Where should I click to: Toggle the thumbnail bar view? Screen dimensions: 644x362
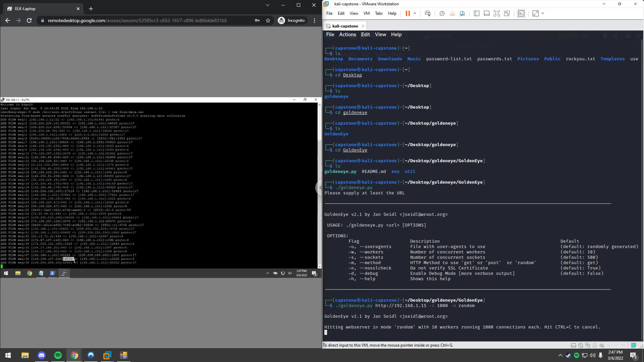(x=486, y=13)
